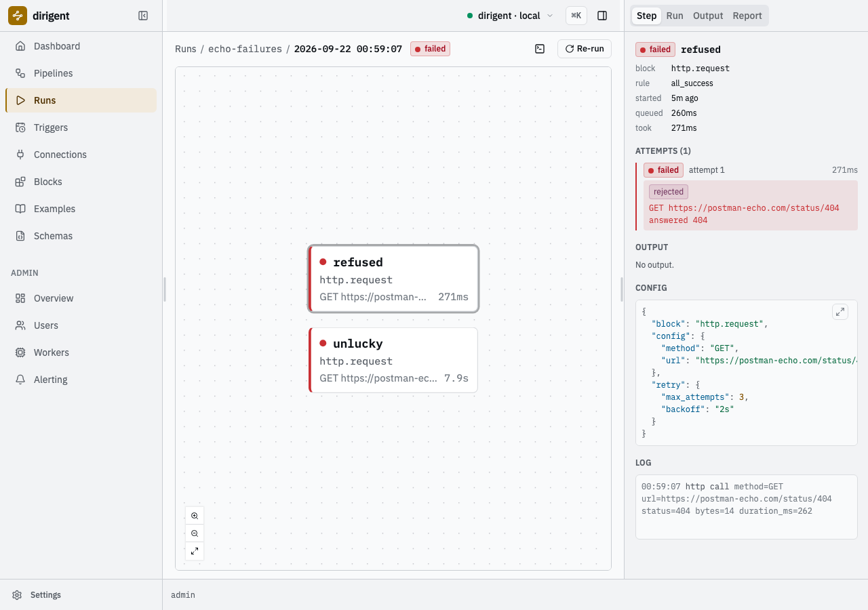Go to Runs breadcrumb link
The height and width of the screenshot is (610, 868).
click(186, 49)
